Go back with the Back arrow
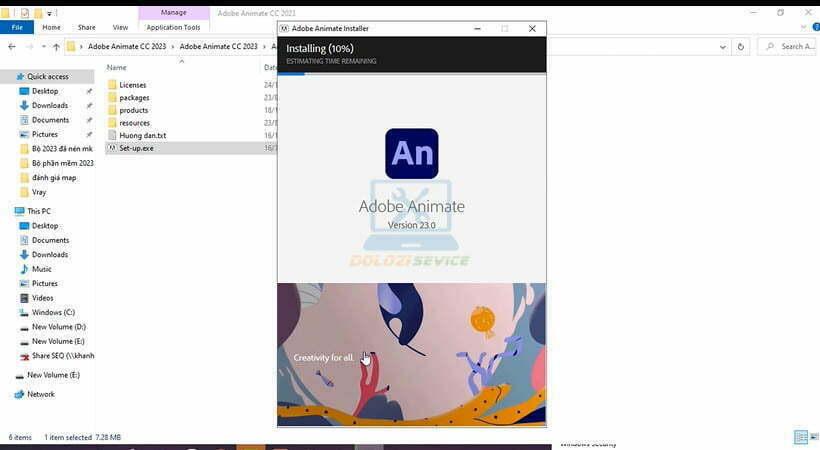This screenshot has height=450, width=820. [x=12, y=47]
